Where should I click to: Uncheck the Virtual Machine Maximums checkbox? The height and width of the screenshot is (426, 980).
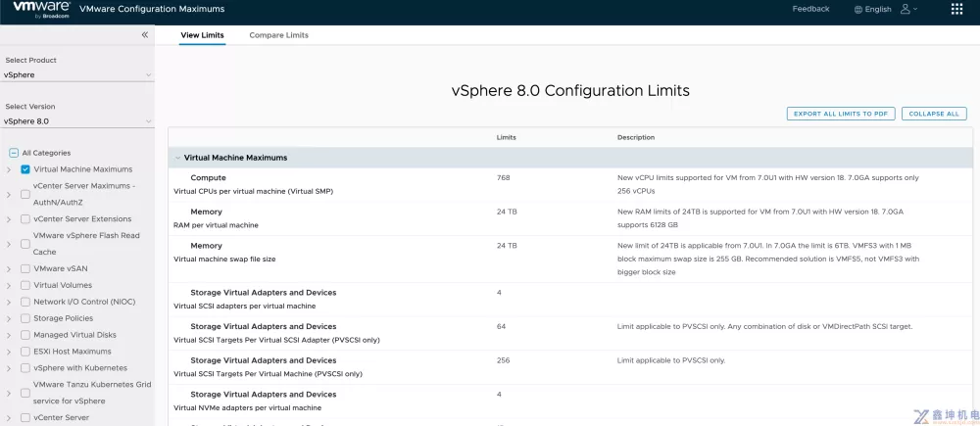tap(25, 169)
